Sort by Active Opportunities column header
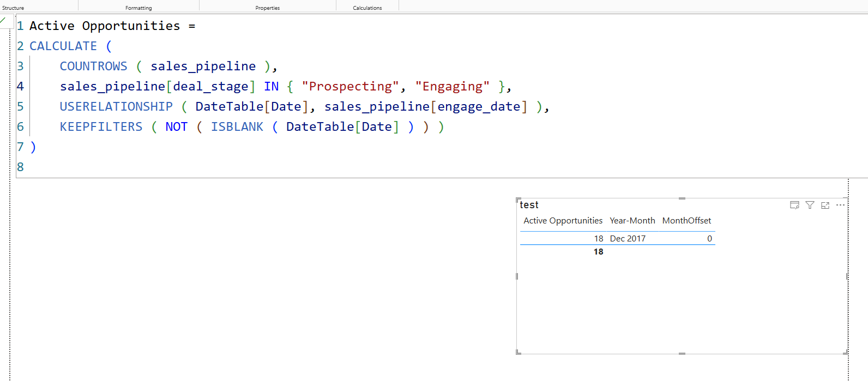The height and width of the screenshot is (381, 868). click(x=563, y=221)
